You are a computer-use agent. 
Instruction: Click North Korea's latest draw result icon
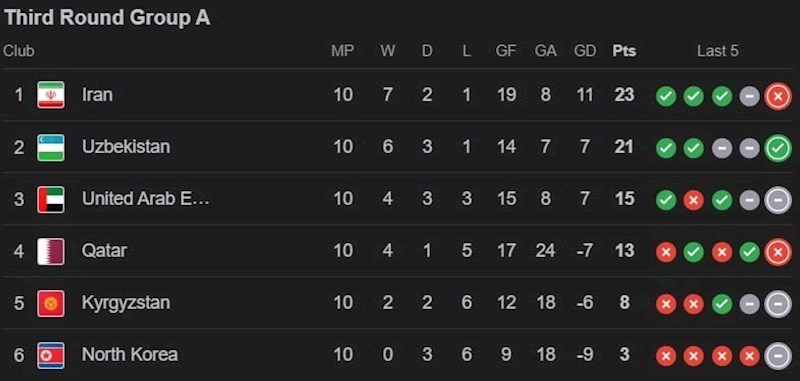(778, 356)
